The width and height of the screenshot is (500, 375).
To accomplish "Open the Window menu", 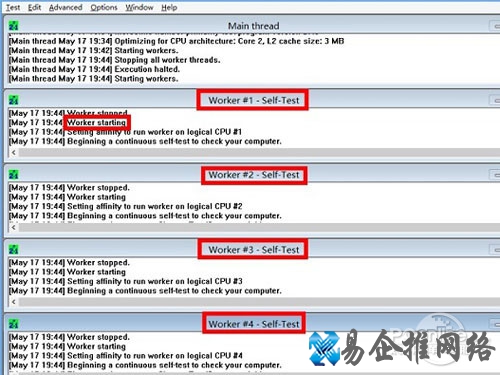I will 139,7.
